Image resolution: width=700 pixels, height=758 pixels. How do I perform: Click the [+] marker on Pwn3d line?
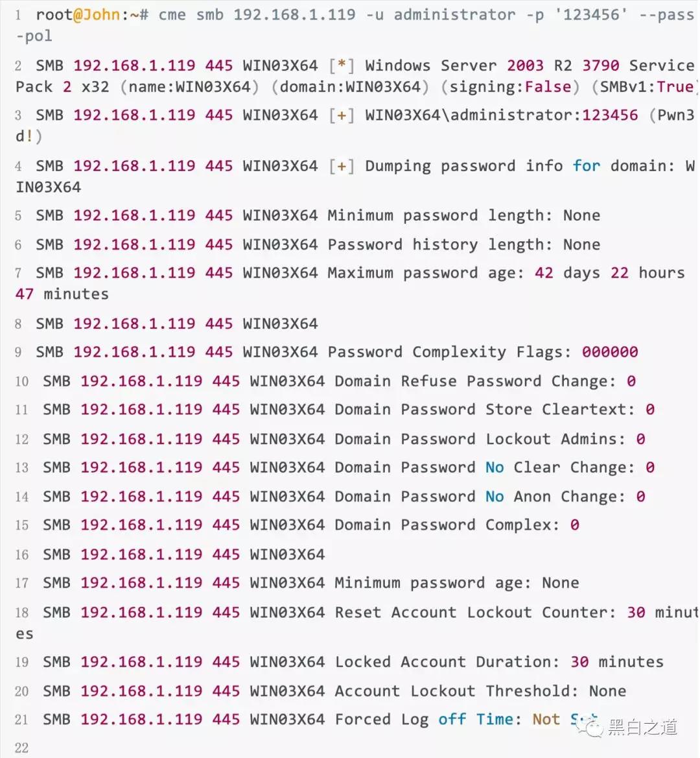(341, 115)
